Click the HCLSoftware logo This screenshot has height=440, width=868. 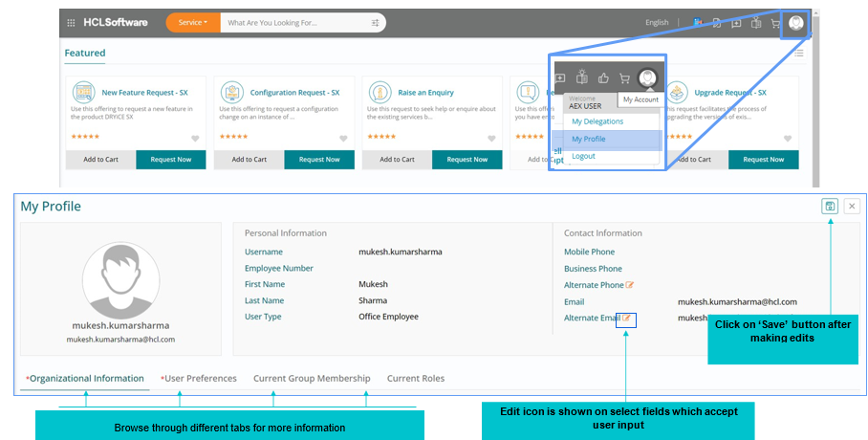[115, 23]
